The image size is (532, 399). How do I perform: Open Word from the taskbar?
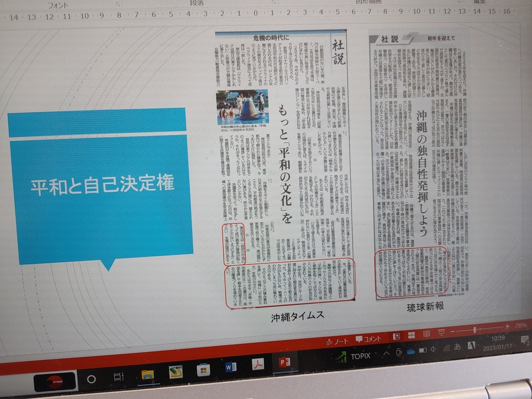pyautogui.click(x=231, y=367)
